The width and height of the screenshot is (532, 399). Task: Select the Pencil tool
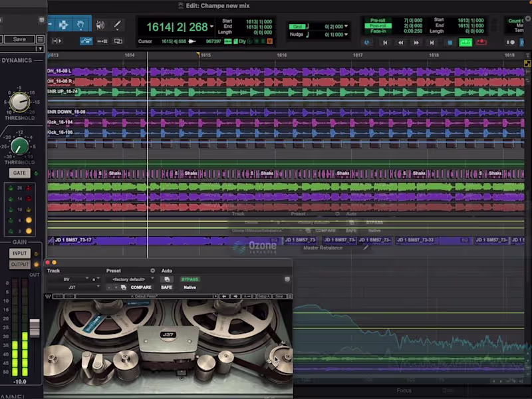click(x=118, y=25)
